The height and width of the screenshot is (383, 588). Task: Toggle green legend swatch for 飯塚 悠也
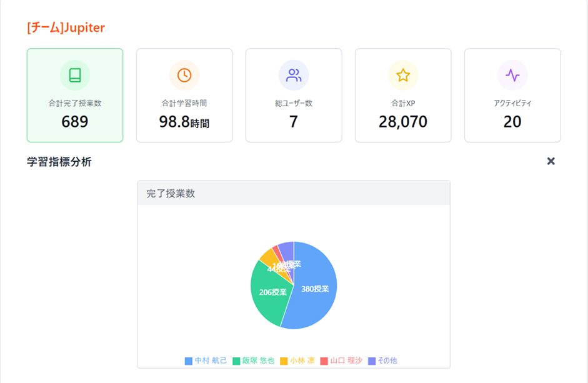pyautogui.click(x=236, y=361)
